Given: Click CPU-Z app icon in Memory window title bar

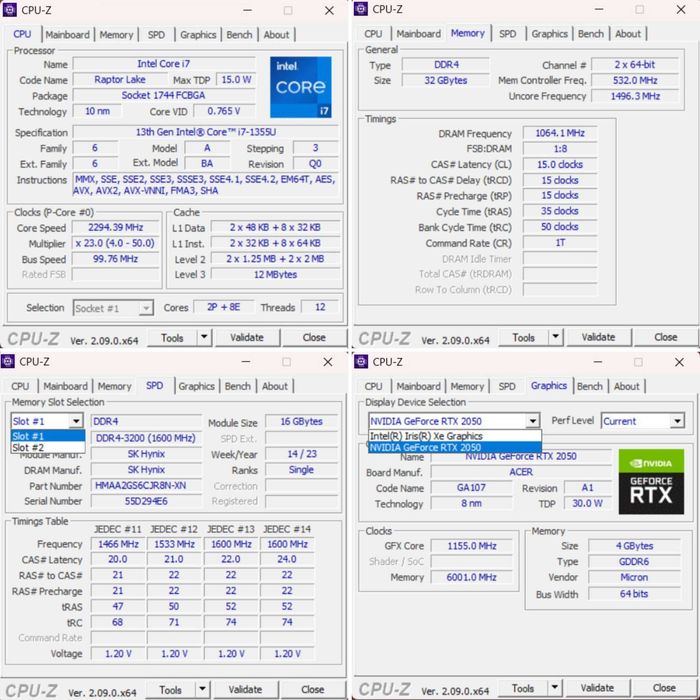Looking at the screenshot, I should 361,9.
